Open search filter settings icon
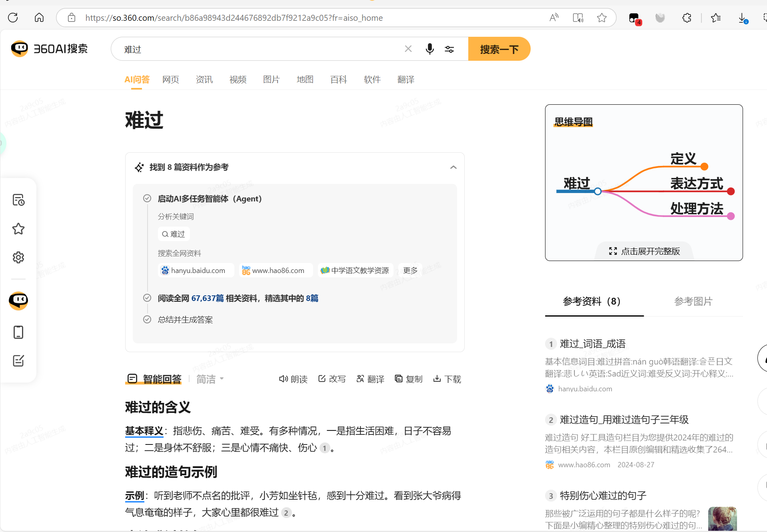Image resolution: width=767 pixels, height=532 pixels. (449, 49)
